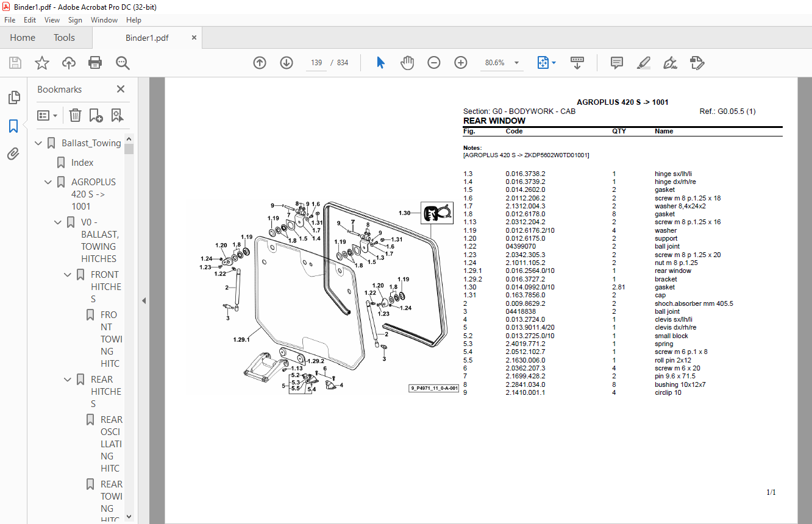Click the bookmarks panel scrollbar thumb

pos(129,149)
